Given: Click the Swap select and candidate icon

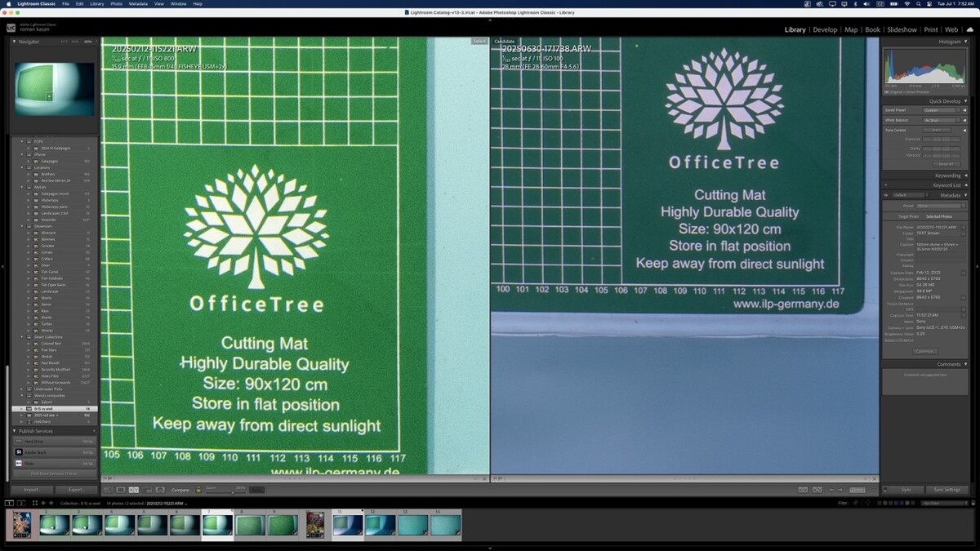Looking at the screenshot, I should pos(803,490).
